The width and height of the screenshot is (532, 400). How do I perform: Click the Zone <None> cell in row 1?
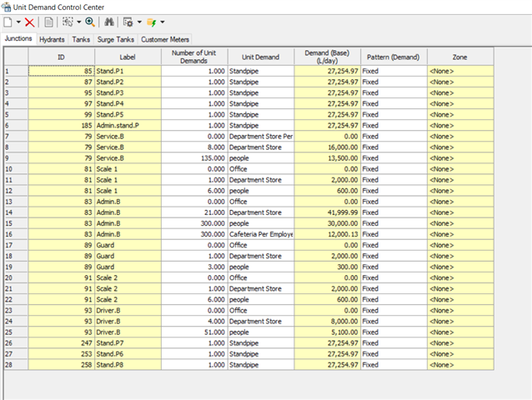(460, 71)
